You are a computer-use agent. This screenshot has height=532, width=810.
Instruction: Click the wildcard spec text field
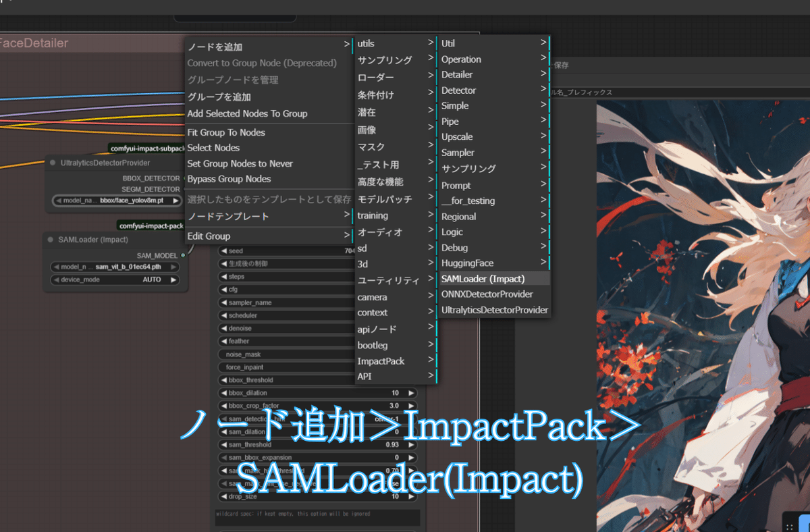(x=317, y=515)
